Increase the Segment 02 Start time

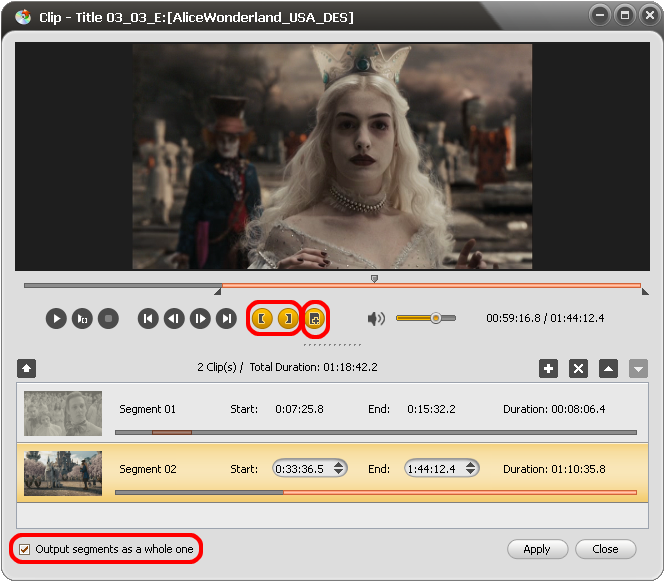pos(338,465)
